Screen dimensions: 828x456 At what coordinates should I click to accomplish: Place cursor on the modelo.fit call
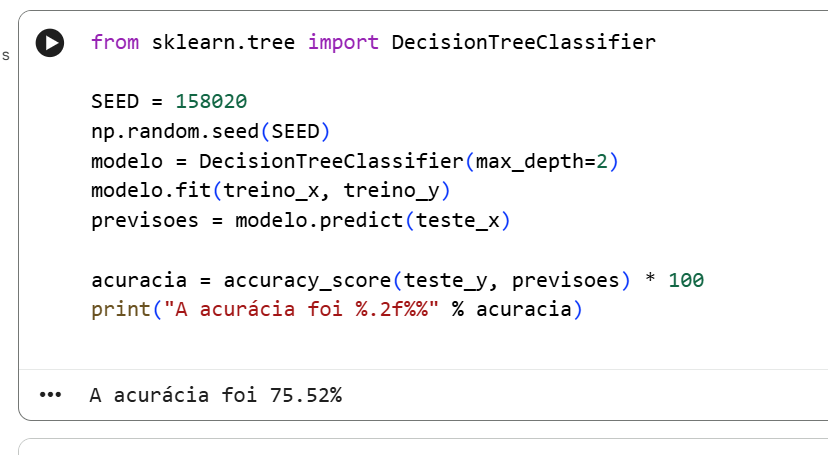(150, 191)
